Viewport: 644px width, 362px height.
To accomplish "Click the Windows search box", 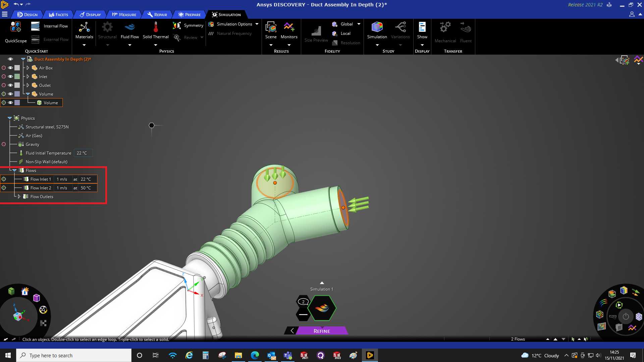I will coord(74,355).
